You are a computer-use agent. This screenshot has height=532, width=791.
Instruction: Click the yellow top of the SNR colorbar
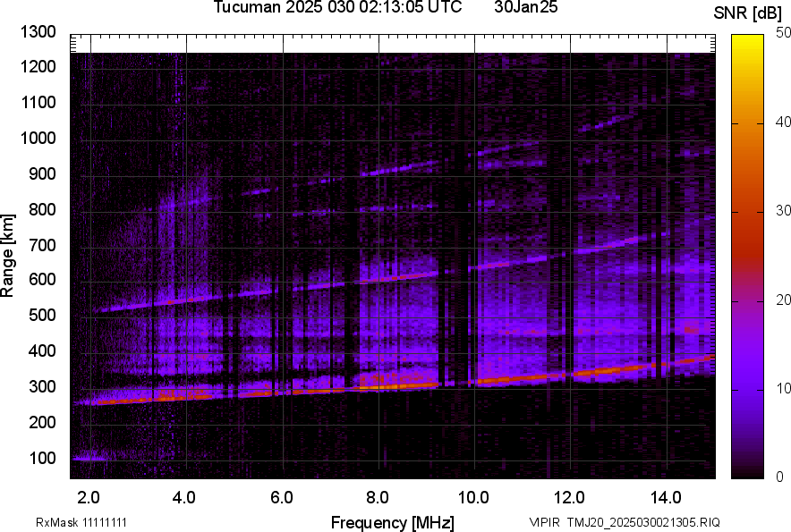747,39
